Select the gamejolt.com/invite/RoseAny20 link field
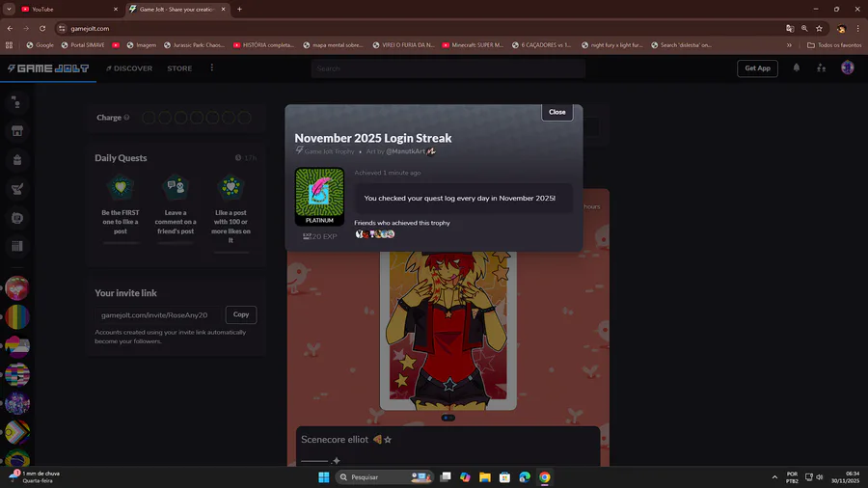 point(158,314)
